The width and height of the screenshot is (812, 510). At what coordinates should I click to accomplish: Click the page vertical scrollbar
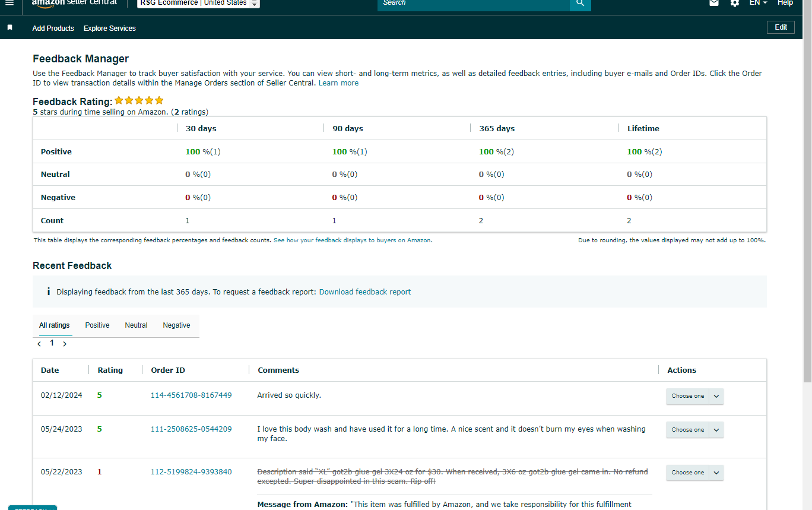pyautogui.click(x=807, y=190)
